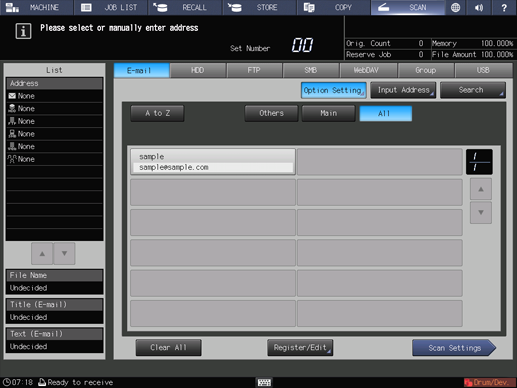Image resolution: width=517 pixels, height=388 pixels.
Task: Select the All filter button
Action: coord(386,114)
